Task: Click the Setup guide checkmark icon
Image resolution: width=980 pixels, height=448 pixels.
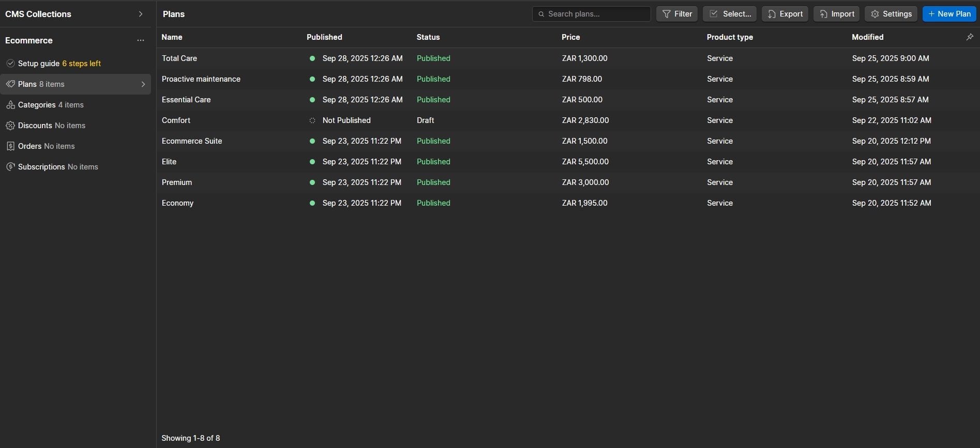Action: coord(10,63)
